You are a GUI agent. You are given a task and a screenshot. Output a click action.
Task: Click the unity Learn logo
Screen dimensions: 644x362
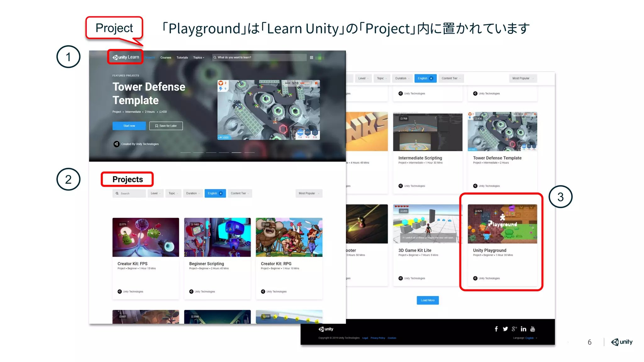126,57
